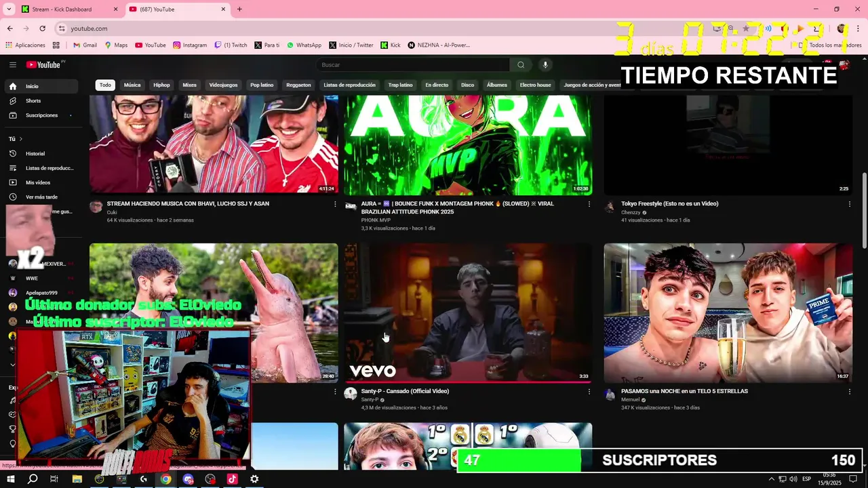
Task: Open the WhatsApp bookmark
Action: click(x=304, y=45)
